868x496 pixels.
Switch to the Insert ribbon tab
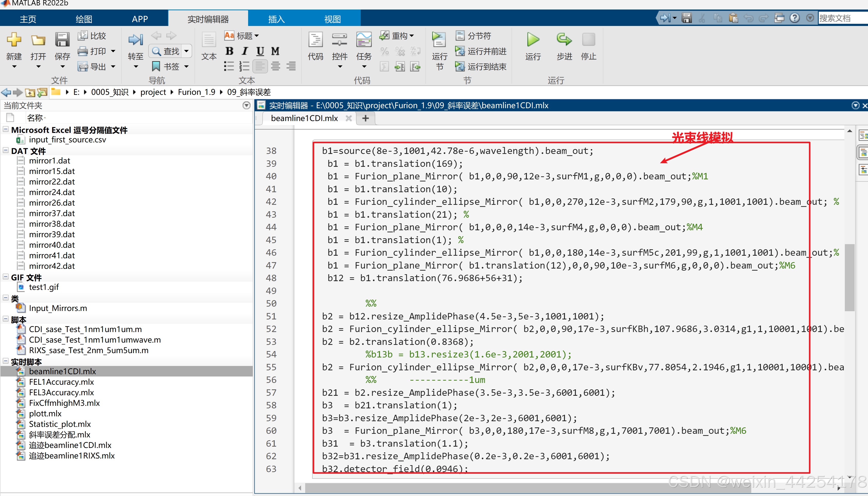[x=276, y=19]
